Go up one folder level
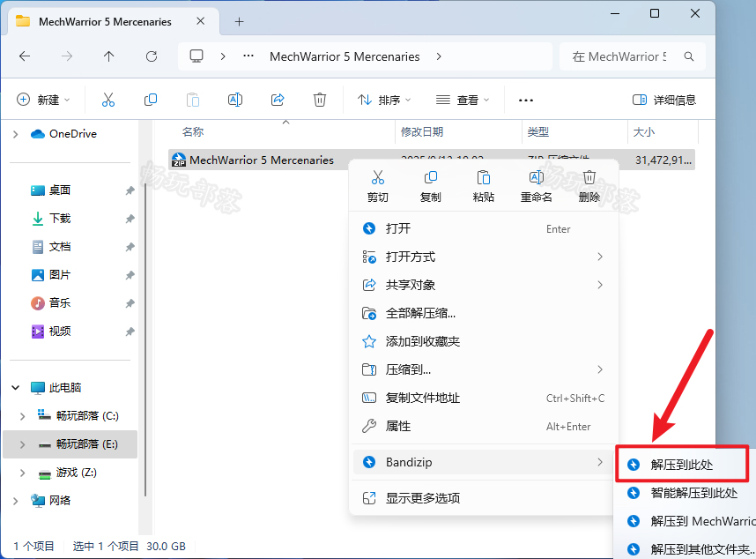This screenshot has height=559, width=756. pyautogui.click(x=109, y=56)
